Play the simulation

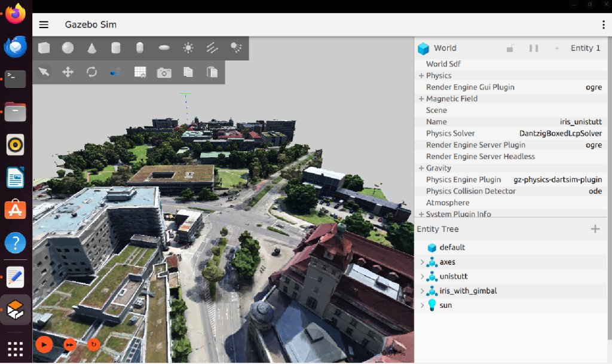(44, 345)
